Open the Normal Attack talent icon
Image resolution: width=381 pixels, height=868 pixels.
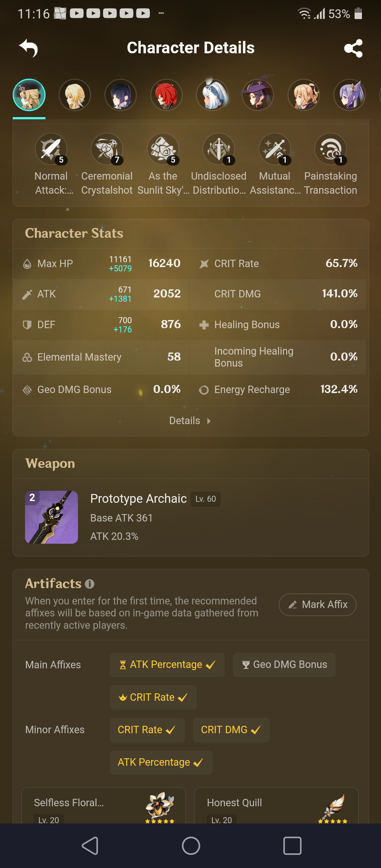coord(51,149)
